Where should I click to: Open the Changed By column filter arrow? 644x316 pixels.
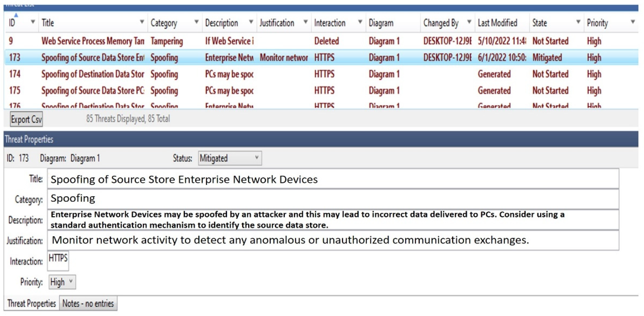[x=469, y=22]
